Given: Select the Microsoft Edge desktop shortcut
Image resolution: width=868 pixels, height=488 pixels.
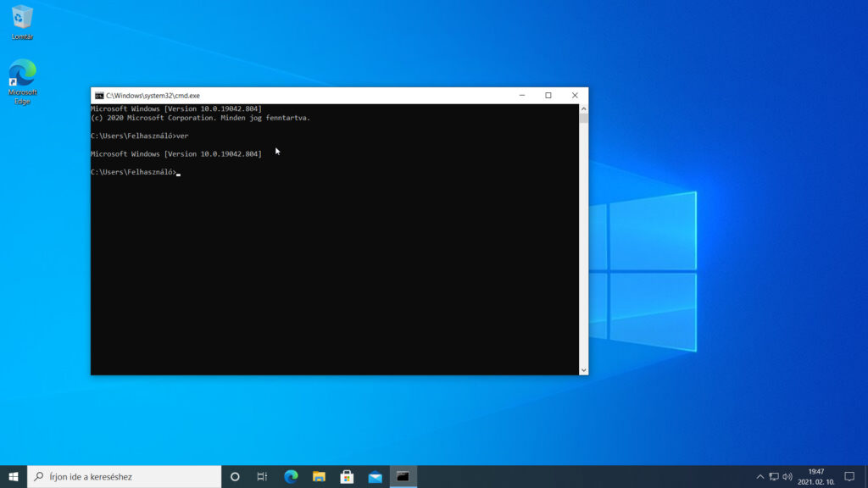Looking at the screenshot, I should pyautogui.click(x=22, y=82).
